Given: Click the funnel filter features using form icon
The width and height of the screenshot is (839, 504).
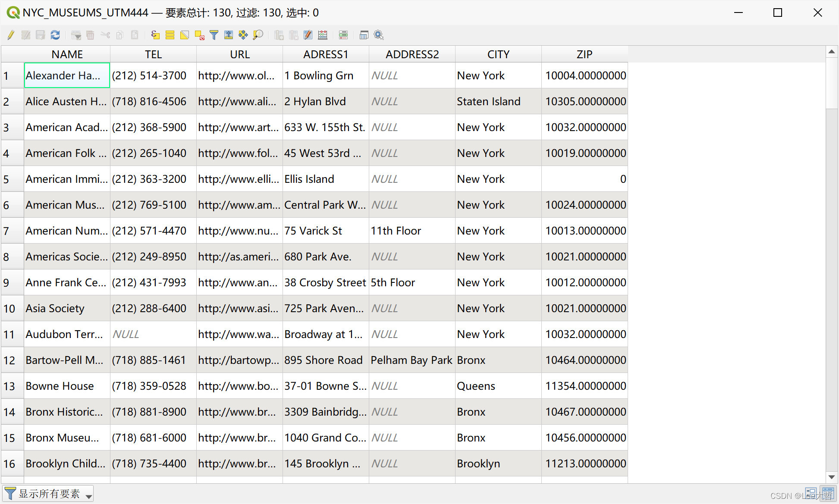Looking at the screenshot, I should 214,35.
